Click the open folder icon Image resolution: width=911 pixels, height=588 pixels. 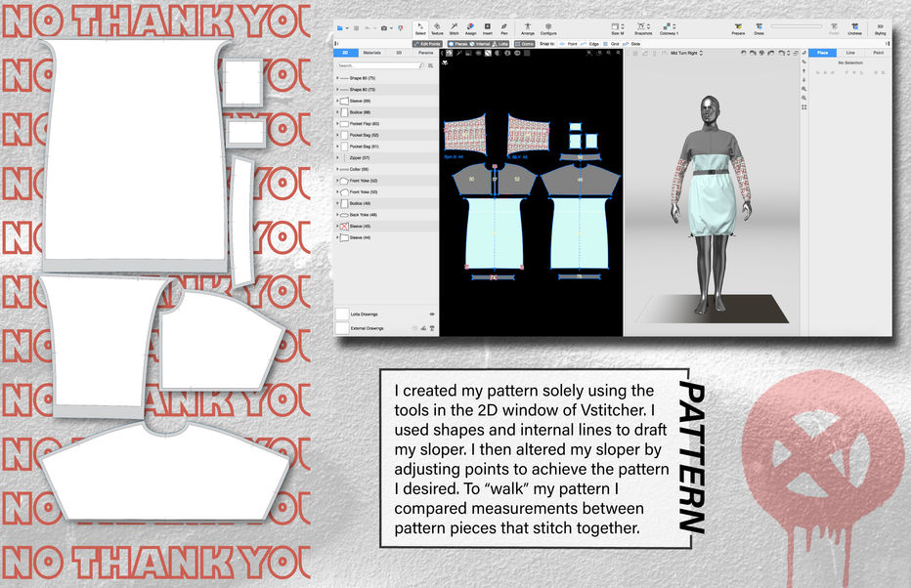coord(340,28)
